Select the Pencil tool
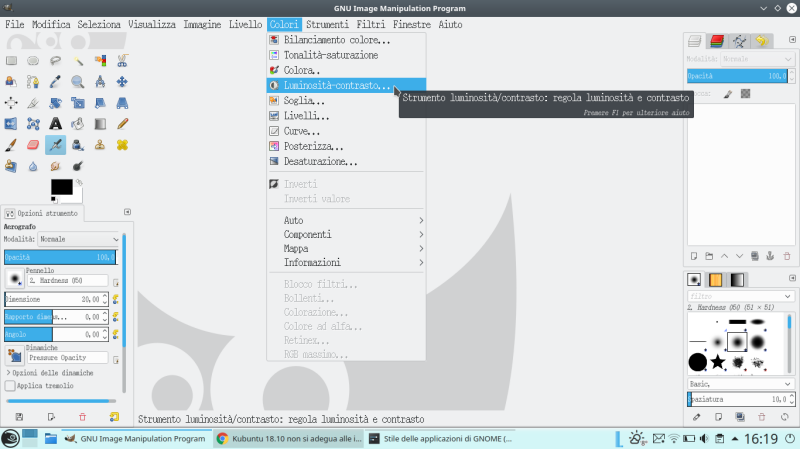Screen dimensions: 800x449 tap(122, 124)
